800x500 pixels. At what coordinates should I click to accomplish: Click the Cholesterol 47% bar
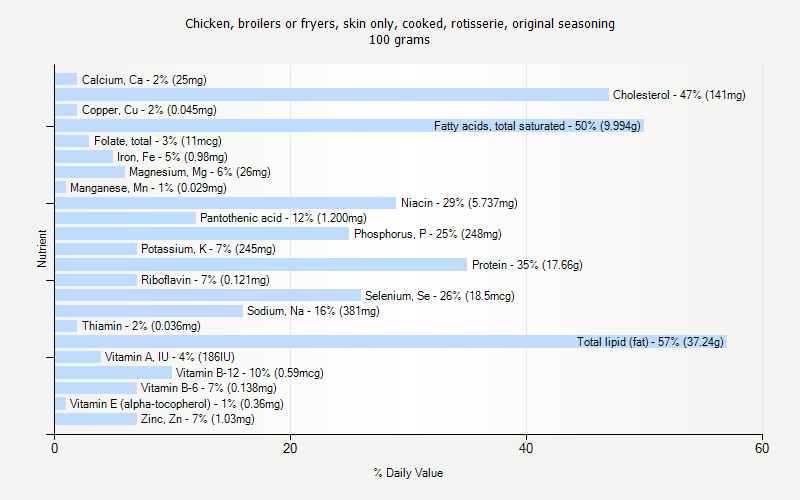tap(330, 95)
